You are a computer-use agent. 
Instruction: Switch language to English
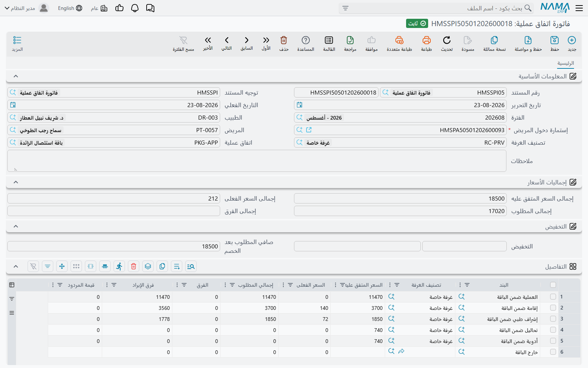(70, 8)
